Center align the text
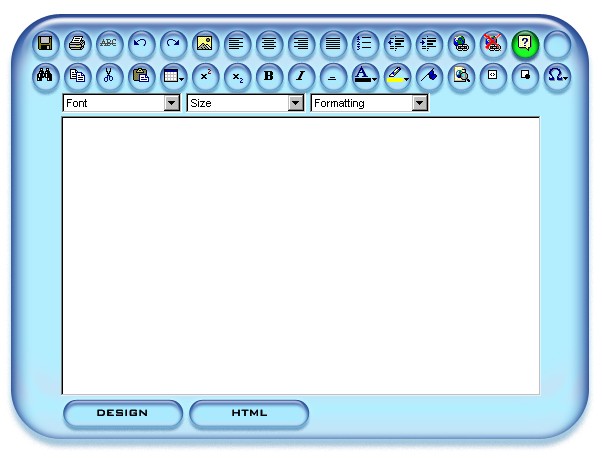Viewport: 606px width, 465px height. [x=269, y=44]
